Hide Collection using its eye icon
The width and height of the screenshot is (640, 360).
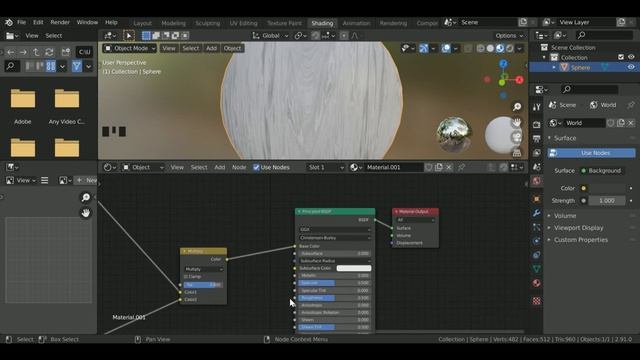pos(631,58)
